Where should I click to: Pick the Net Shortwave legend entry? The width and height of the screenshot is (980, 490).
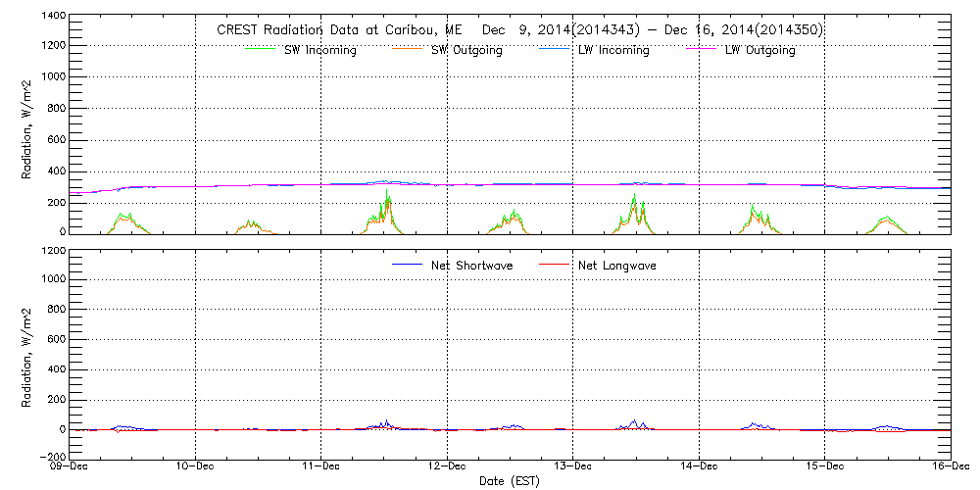469,265
